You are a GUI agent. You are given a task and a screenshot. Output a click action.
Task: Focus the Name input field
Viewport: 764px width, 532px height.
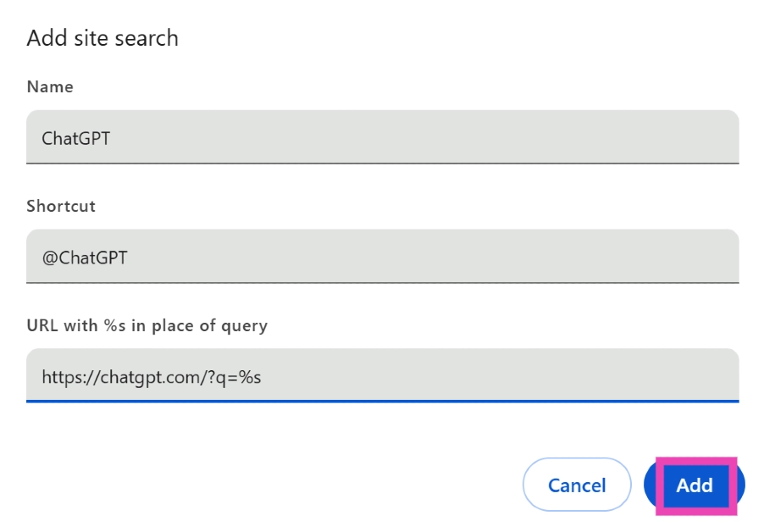coord(382,137)
